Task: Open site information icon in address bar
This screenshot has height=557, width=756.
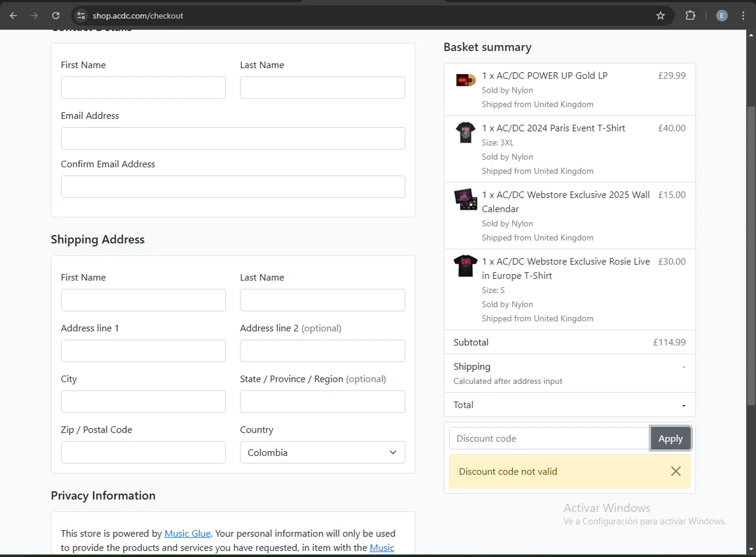Action: [81, 16]
